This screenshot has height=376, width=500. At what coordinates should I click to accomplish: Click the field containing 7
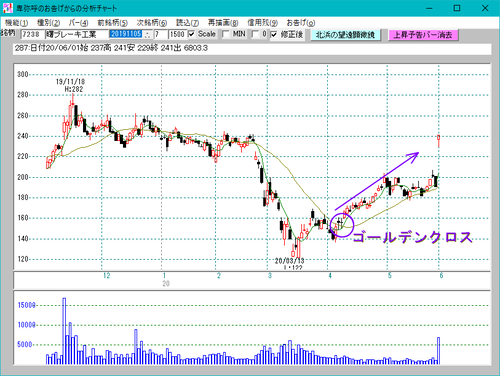pyautogui.click(x=160, y=34)
